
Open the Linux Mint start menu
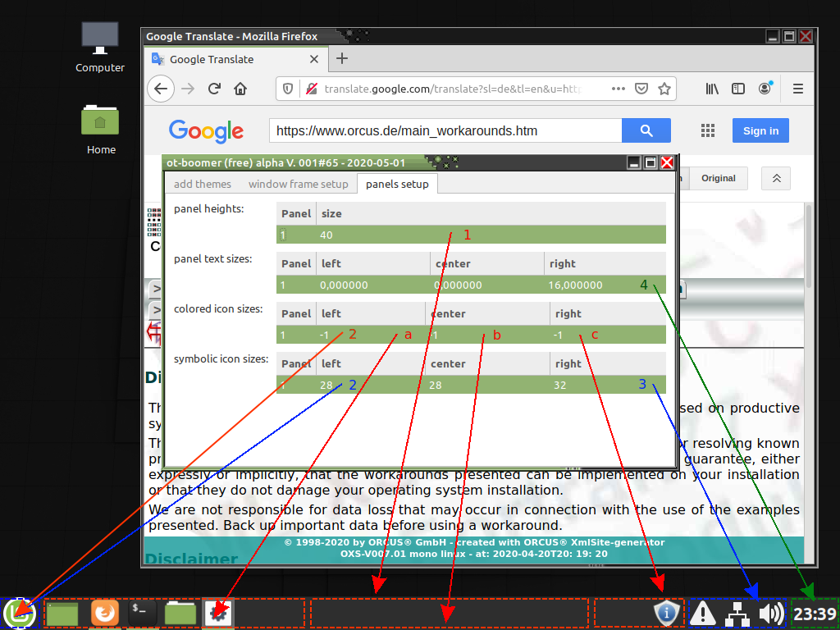(x=20, y=614)
